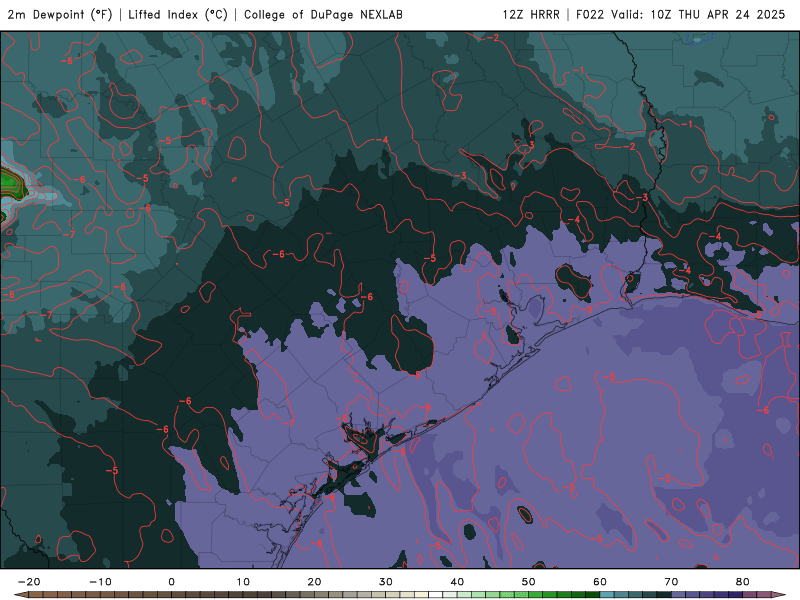The width and height of the screenshot is (800, 600).
Task: Click the "70" color scale label
Action: click(x=671, y=582)
